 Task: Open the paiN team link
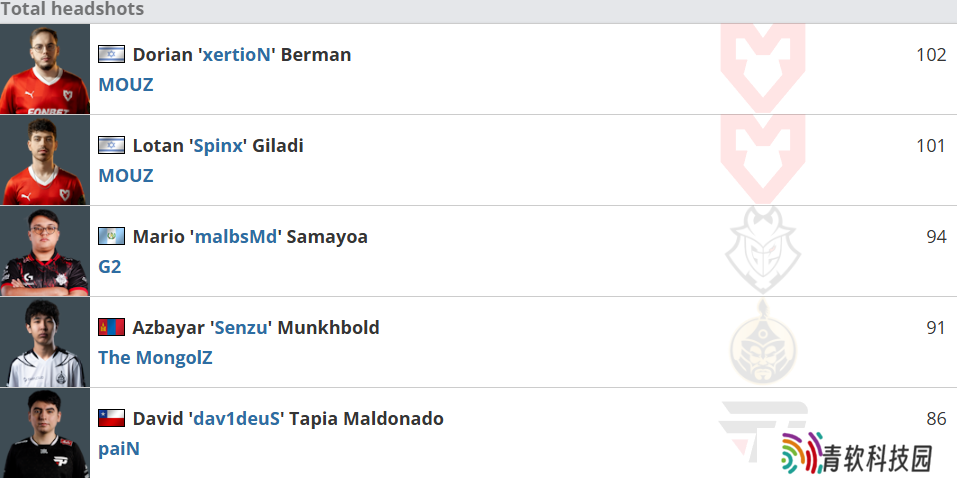click(x=119, y=449)
